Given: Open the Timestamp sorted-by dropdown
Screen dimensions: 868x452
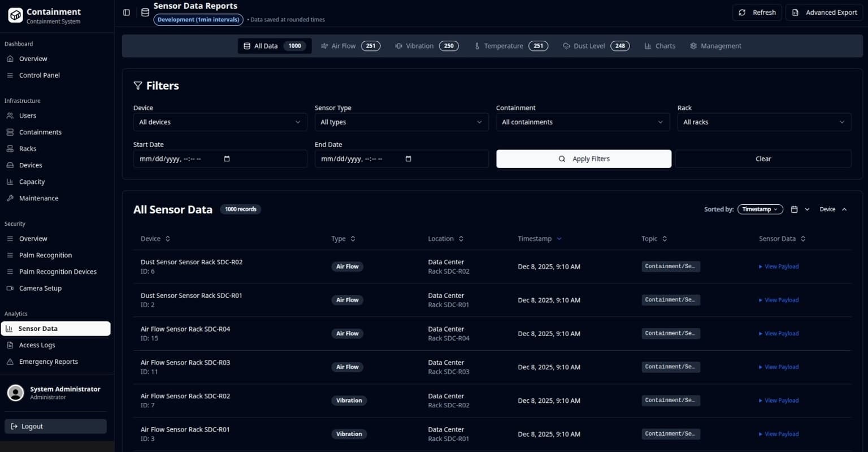Looking at the screenshot, I should point(759,209).
